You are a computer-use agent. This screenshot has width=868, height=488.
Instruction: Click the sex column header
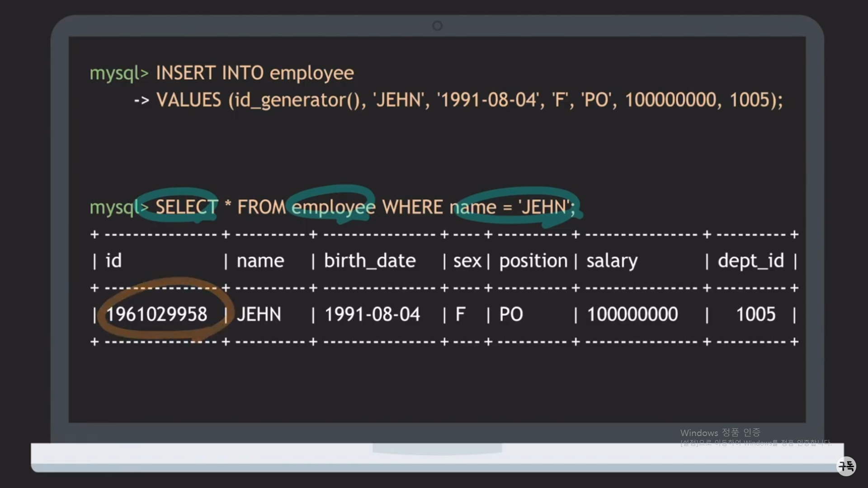[467, 261]
